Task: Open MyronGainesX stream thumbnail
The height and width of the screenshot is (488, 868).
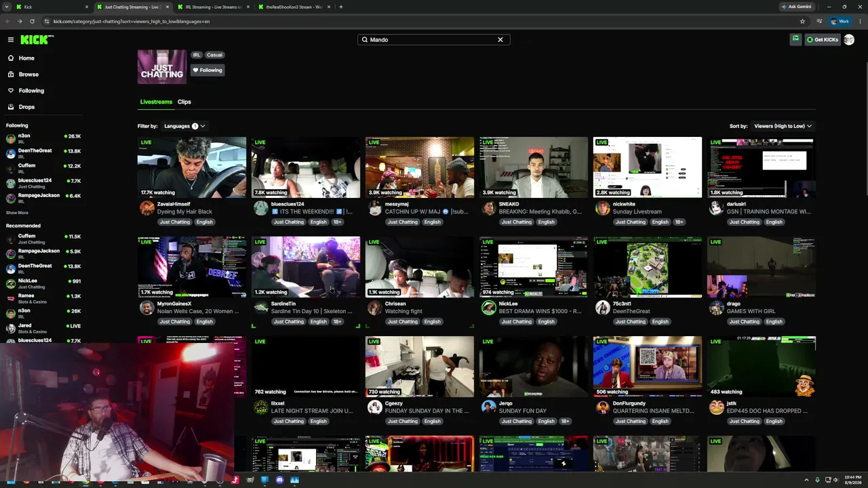Action: point(192,267)
